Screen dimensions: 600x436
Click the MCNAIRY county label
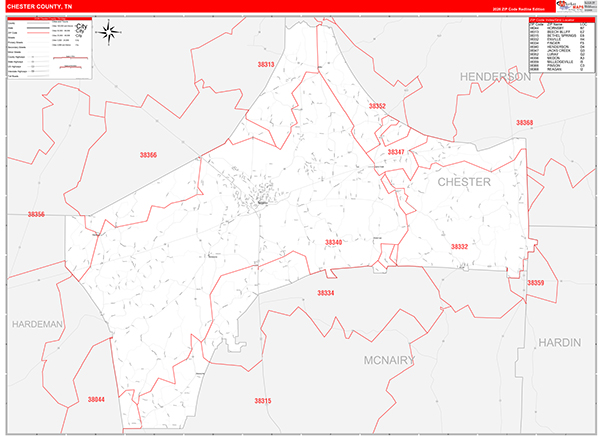[389, 360]
